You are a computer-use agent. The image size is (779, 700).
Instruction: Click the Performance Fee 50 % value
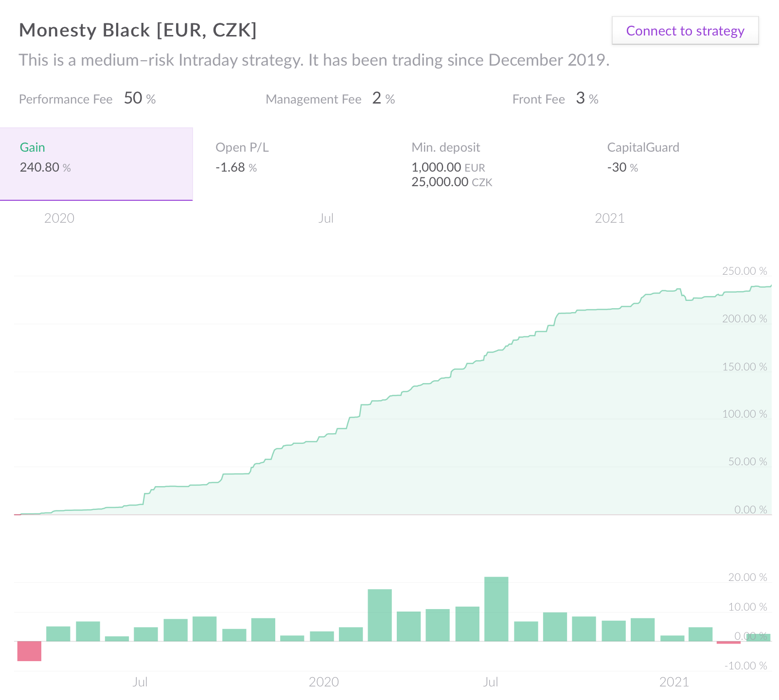click(140, 98)
